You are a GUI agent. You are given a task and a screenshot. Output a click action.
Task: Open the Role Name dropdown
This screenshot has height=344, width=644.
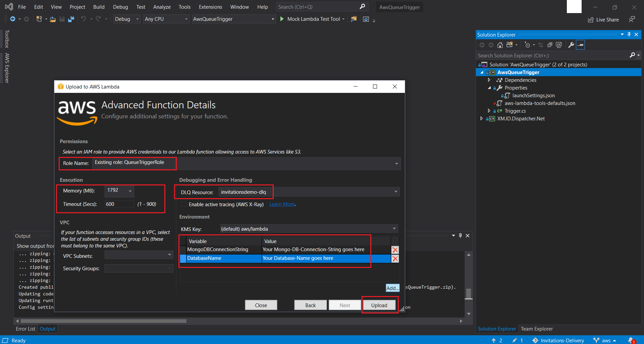click(x=396, y=164)
